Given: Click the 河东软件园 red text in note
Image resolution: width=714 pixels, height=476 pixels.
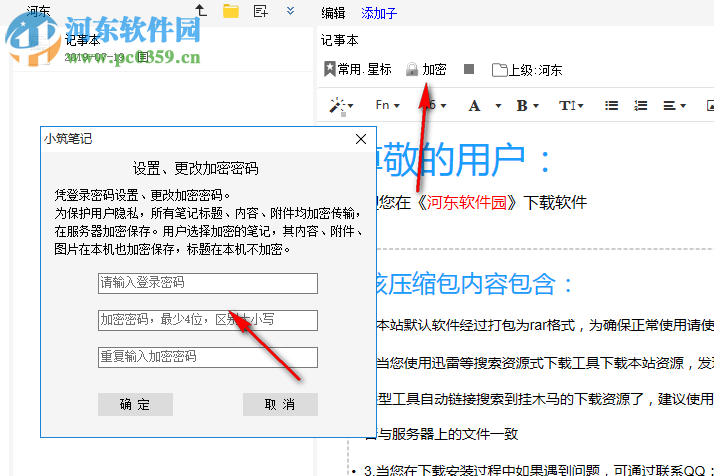Looking at the screenshot, I should pyautogui.click(x=466, y=202).
